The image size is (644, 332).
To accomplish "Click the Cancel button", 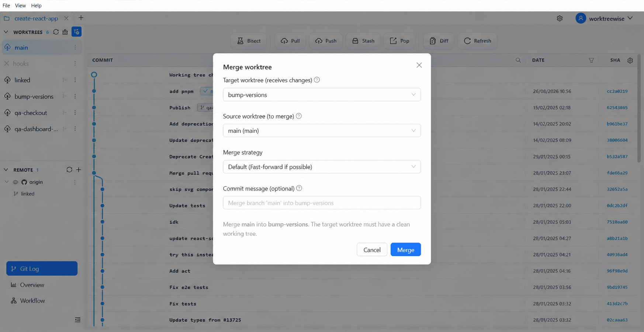I will pyautogui.click(x=372, y=250).
